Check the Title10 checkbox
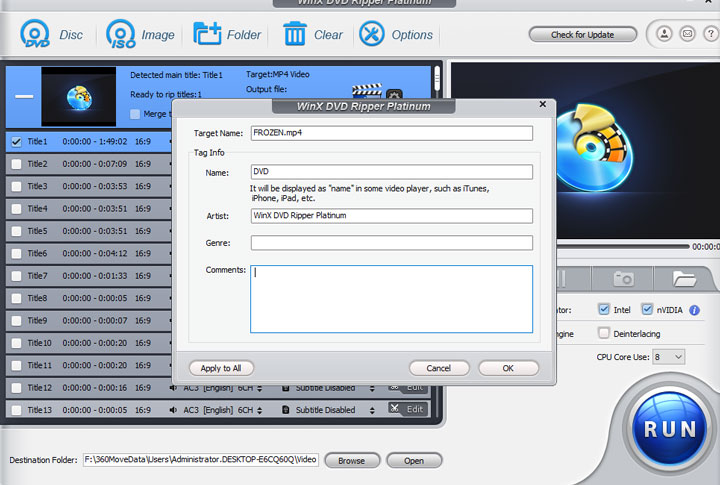 coord(16,343)
